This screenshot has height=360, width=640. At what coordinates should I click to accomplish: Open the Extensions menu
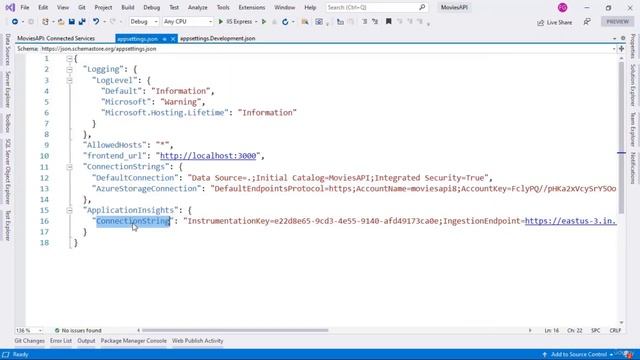pos(251,7)
